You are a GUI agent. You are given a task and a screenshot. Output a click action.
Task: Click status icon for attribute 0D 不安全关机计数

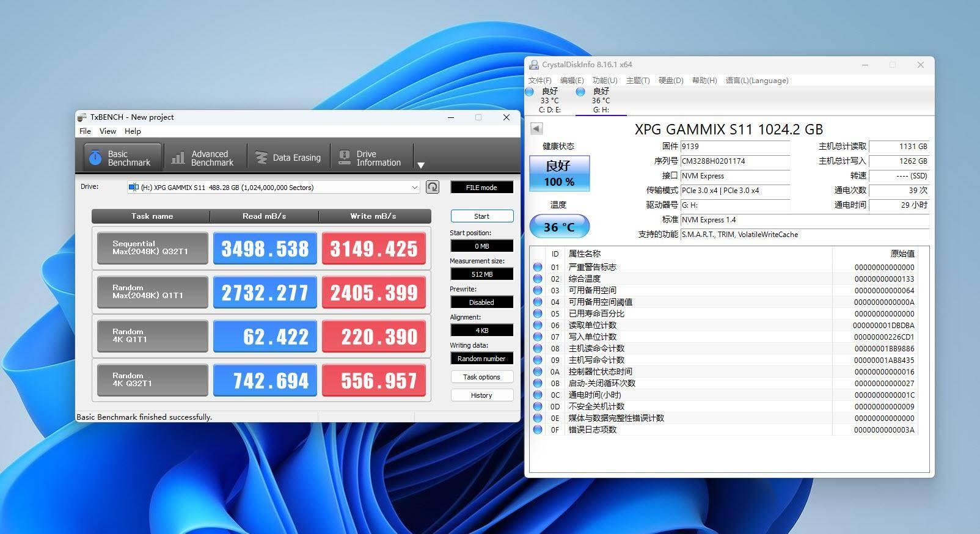tap(538, 406)
